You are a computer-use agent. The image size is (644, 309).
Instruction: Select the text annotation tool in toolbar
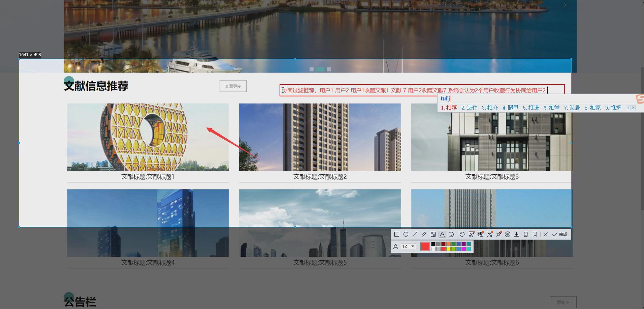[442, 234]
